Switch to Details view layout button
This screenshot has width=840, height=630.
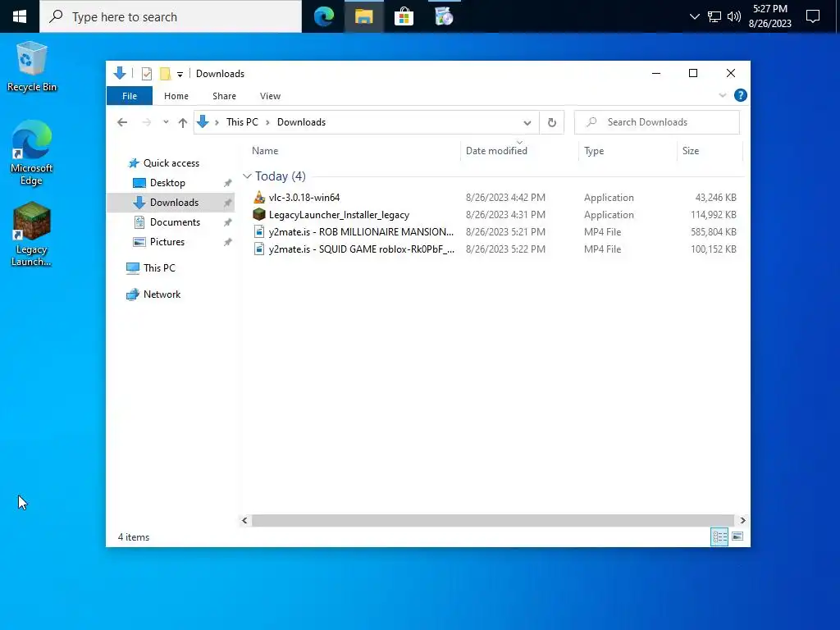click(719, 536)
